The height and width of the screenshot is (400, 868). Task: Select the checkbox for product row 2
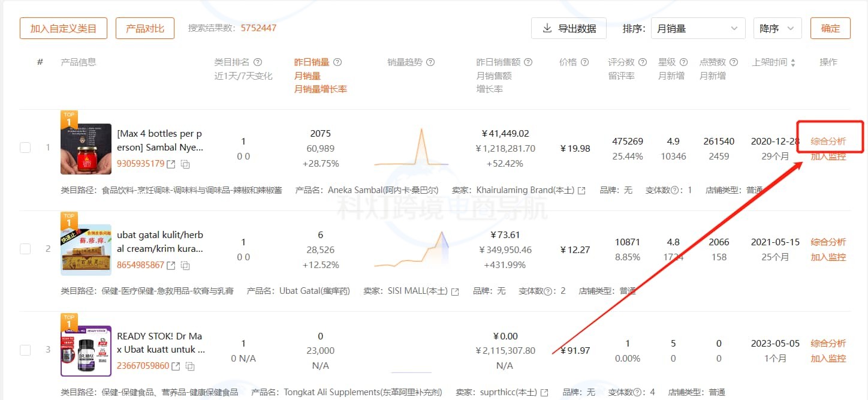[25, 249]
